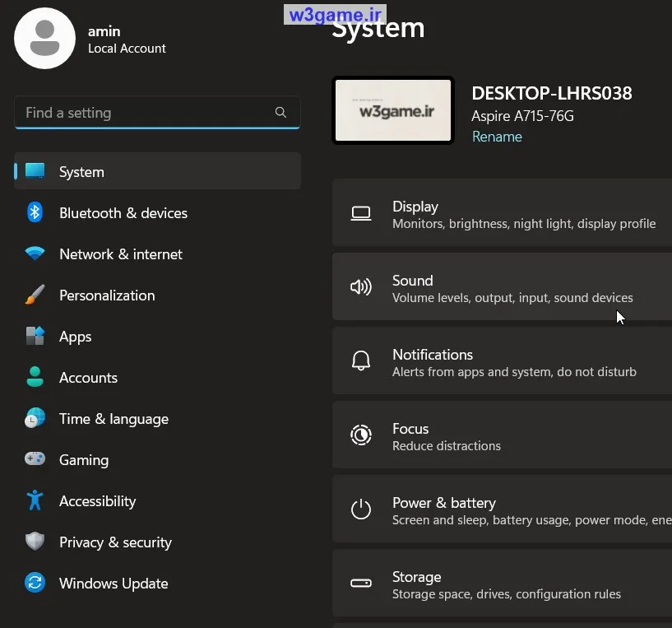This screenshot has width=672, height=628.
Task: Click the Privacy shield icon
Action: [x=35, y=542]
